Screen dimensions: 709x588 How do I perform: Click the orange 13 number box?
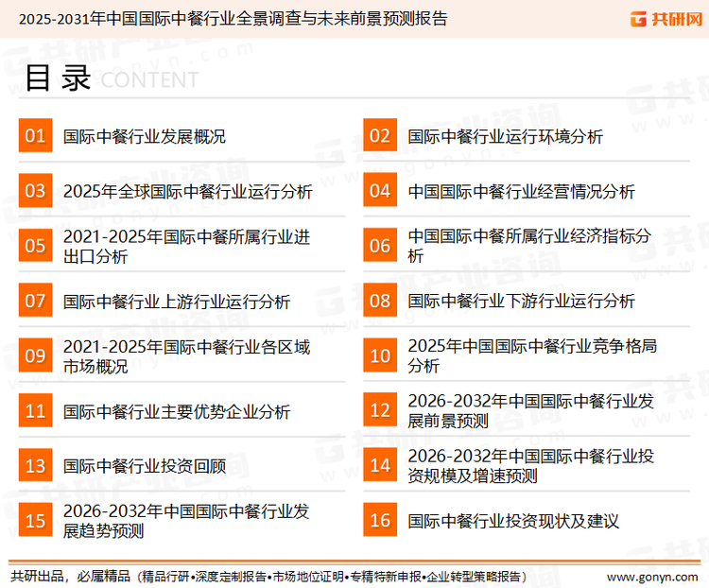(35, 465)
